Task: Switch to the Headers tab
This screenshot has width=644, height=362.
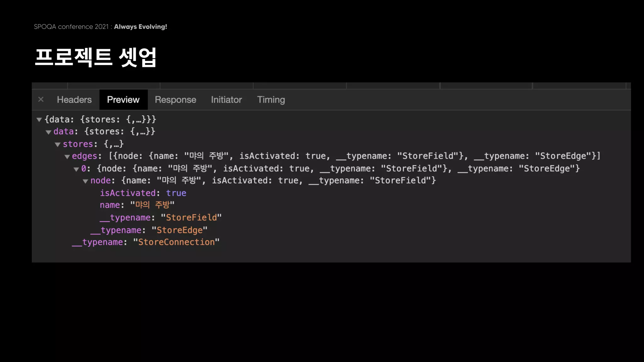Action: [74, 100]
